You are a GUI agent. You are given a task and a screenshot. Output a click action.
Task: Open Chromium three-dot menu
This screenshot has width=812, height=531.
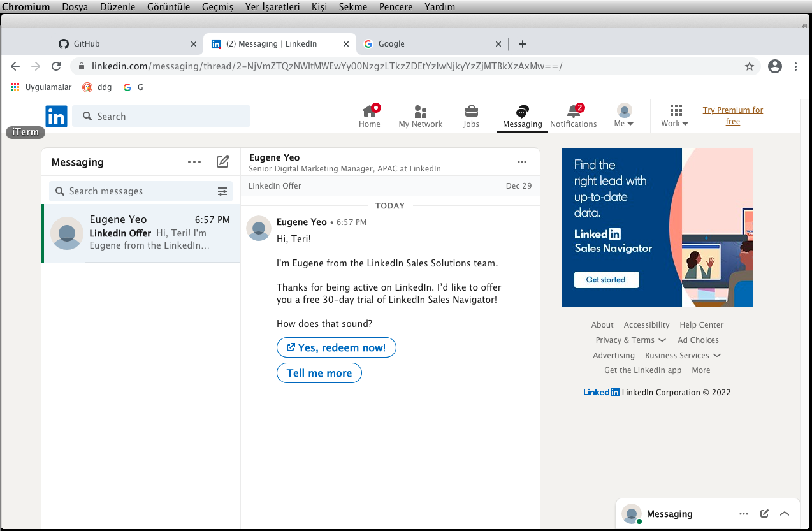click(795, 66)
